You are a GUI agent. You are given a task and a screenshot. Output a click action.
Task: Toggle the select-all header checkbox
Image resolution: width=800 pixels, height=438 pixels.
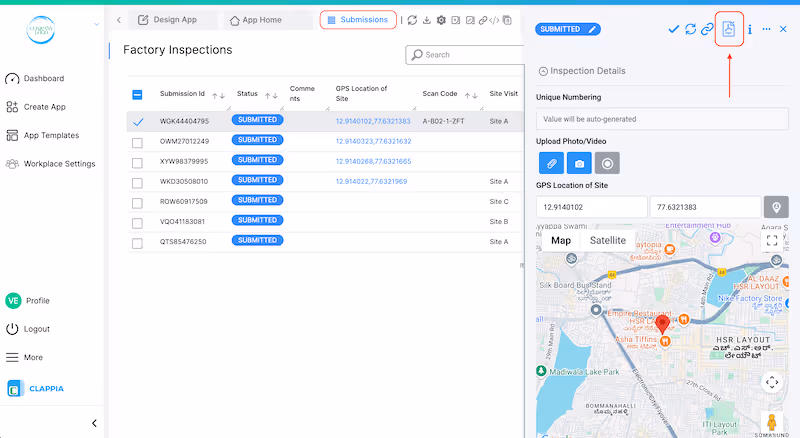pyautogui.click(x=137, y=94)
